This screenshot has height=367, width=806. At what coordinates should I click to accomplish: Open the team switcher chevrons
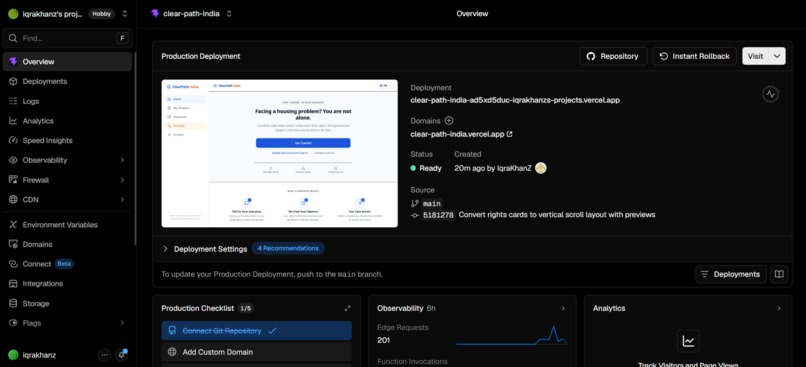coord(124,14)
